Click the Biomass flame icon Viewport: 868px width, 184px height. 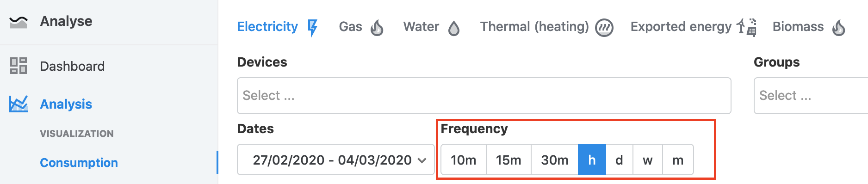coord(839,28)
